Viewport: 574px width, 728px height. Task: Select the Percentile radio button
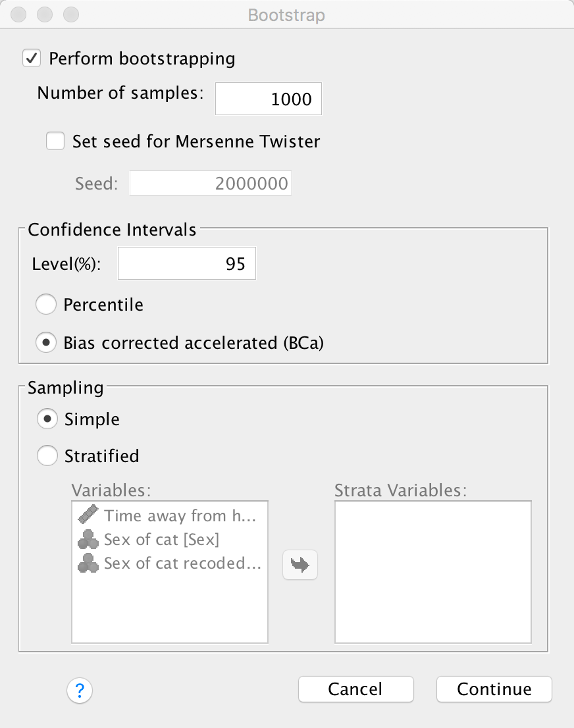click(x=46, y=305)
